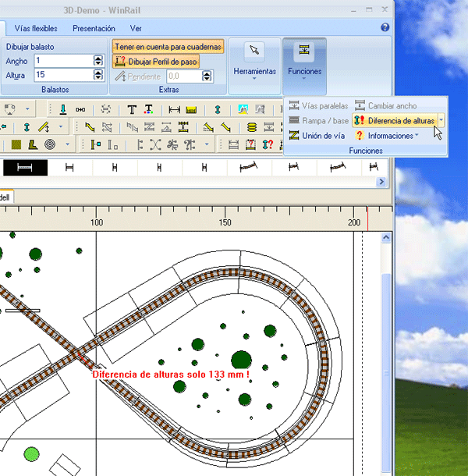Select the highlighted black track piece thumbnail
The width and height of the screenshot is (468, 476).
click(x=25, y=168)
